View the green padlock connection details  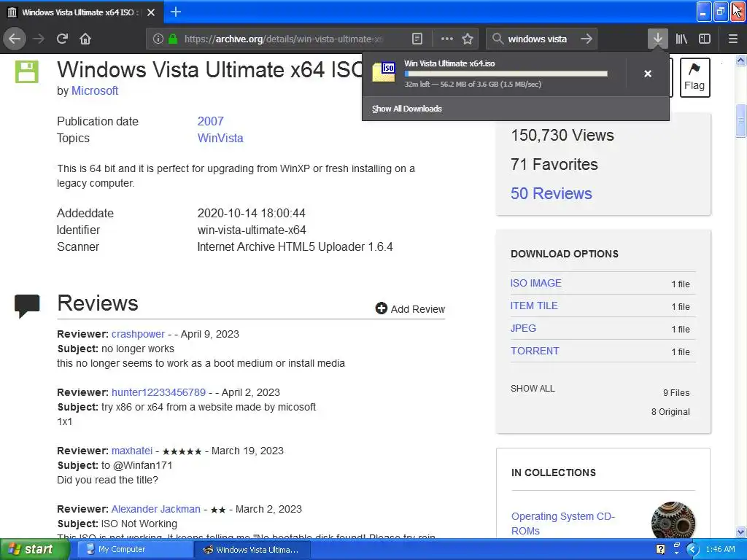173,39
